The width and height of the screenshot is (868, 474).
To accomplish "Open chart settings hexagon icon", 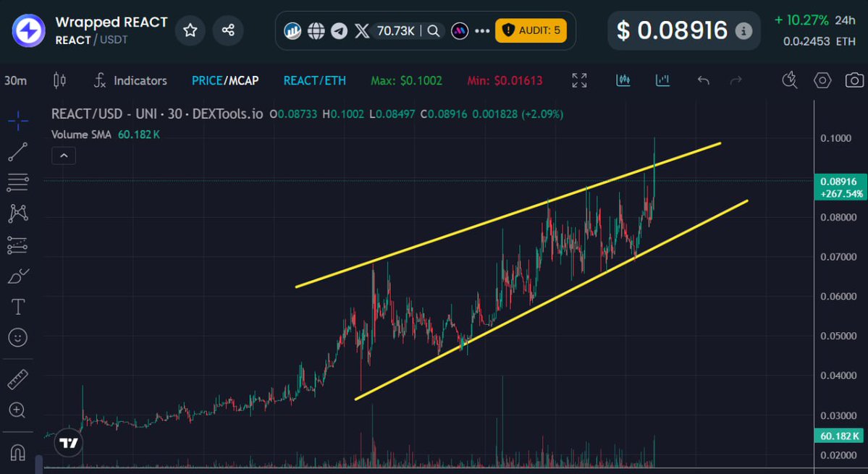I will (x=822, y=81).
